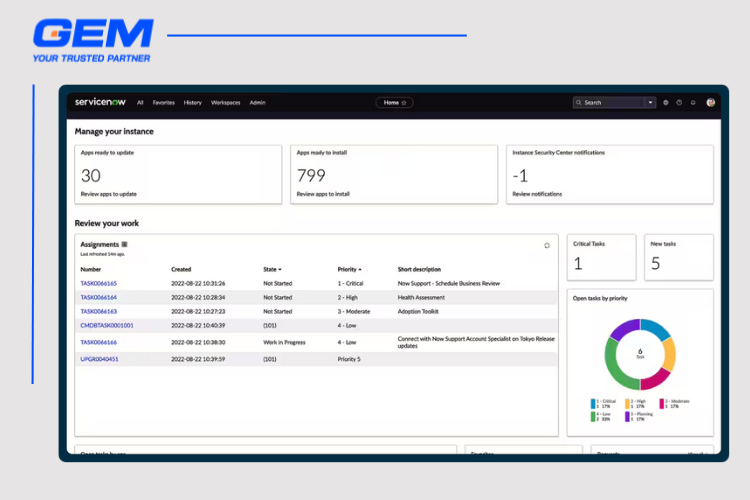Open the Favorites menu
The width and height of the screenshot is (750, 500).
[x=164, y=102]
